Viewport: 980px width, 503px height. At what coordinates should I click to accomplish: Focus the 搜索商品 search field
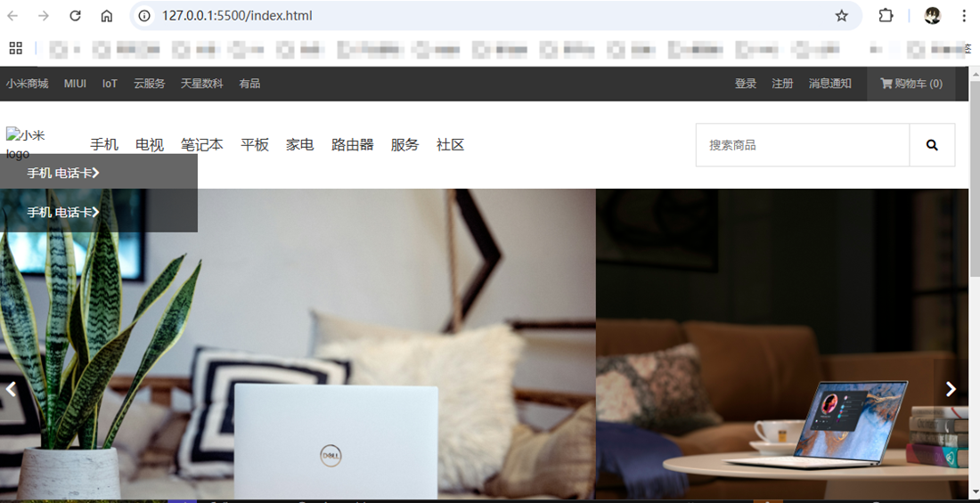(x=803, y=145)
